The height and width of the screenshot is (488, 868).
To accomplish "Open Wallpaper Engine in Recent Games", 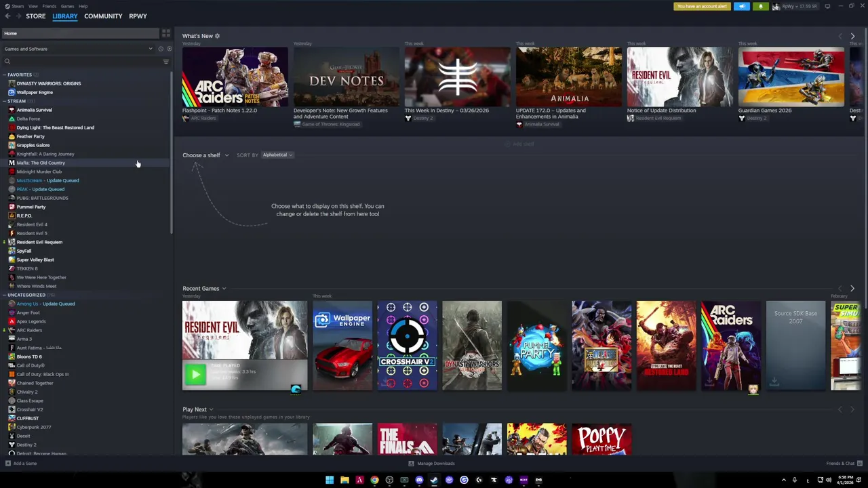I will point(342,346).
